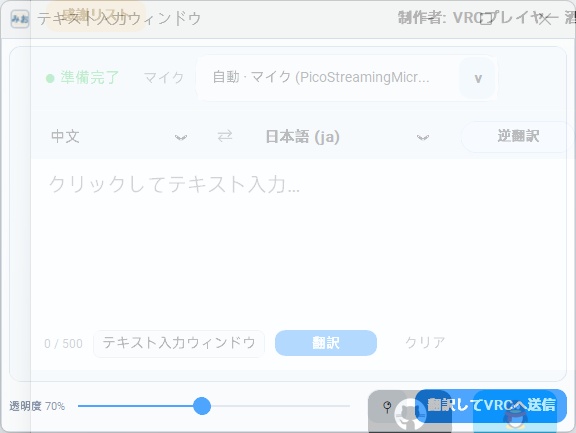Open the GitHub cat icon link

410,414
